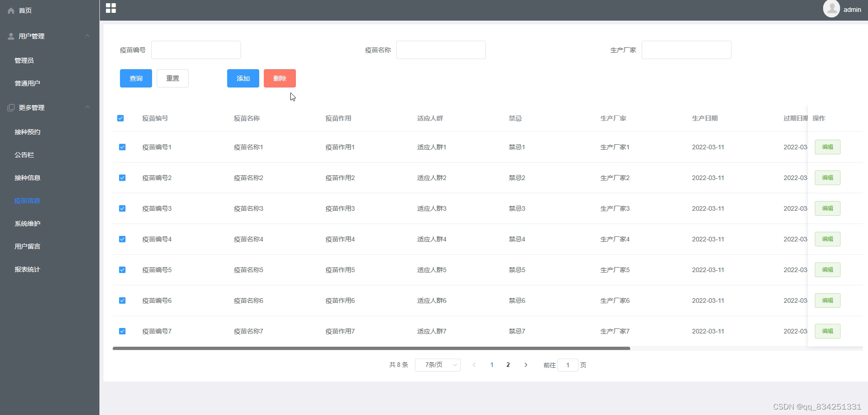The width and height of the screenshot is (868, 415).
Task: Click 共 8 条 total count text
Action: (x=399, y=365)
